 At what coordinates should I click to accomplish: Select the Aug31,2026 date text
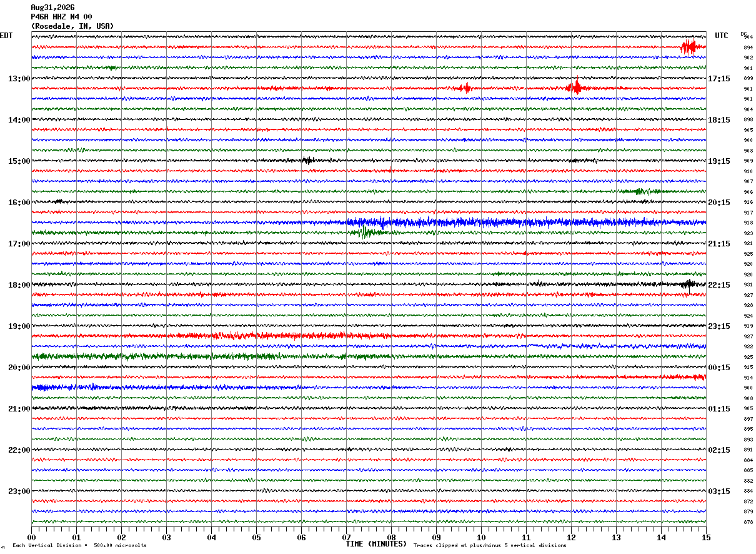[52, 8]
